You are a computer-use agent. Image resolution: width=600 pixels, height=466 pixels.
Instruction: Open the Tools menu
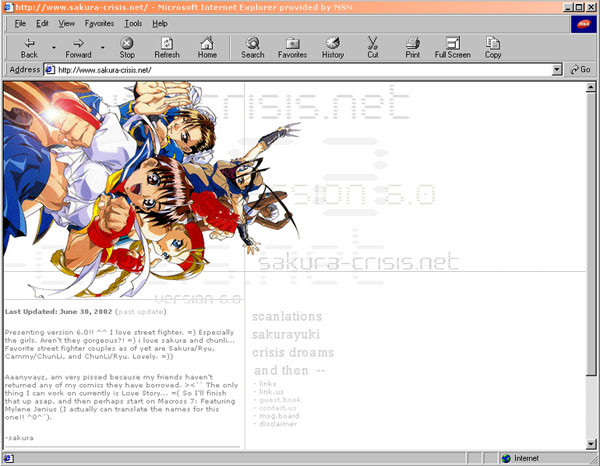[133, 24]
